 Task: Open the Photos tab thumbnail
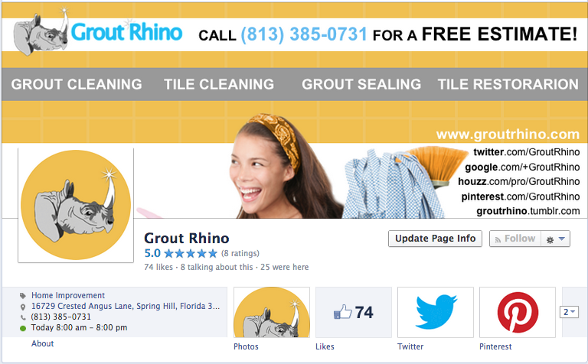point(272,312)
